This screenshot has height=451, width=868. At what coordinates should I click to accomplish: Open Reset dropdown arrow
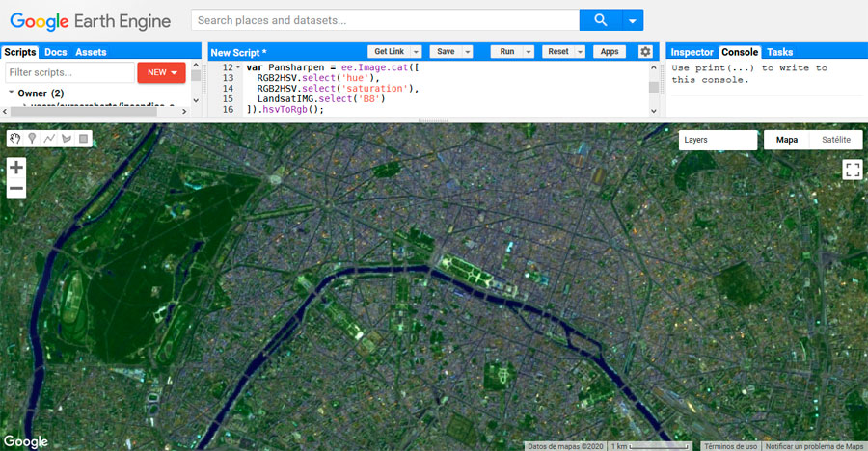click(580, 51)
